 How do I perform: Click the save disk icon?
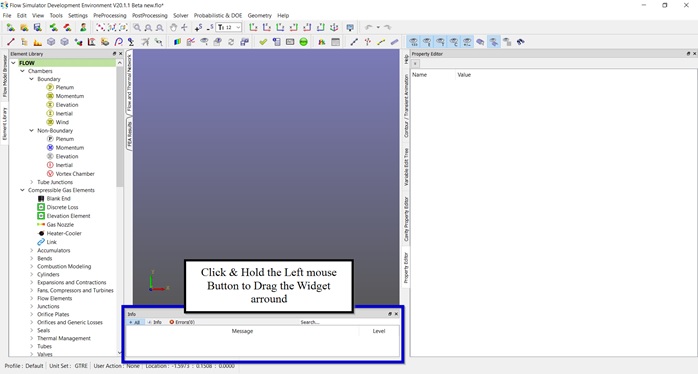pyautogui.click(x=37, y=28)
